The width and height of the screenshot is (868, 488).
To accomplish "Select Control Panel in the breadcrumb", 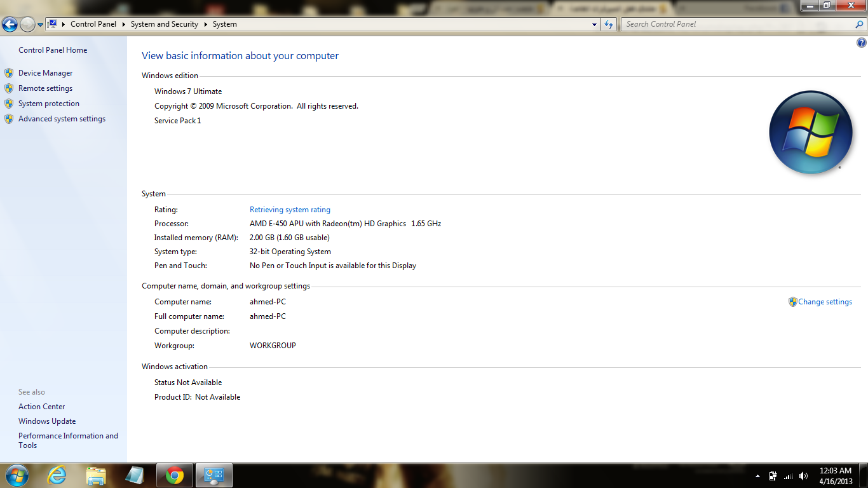I will [93, 24].
